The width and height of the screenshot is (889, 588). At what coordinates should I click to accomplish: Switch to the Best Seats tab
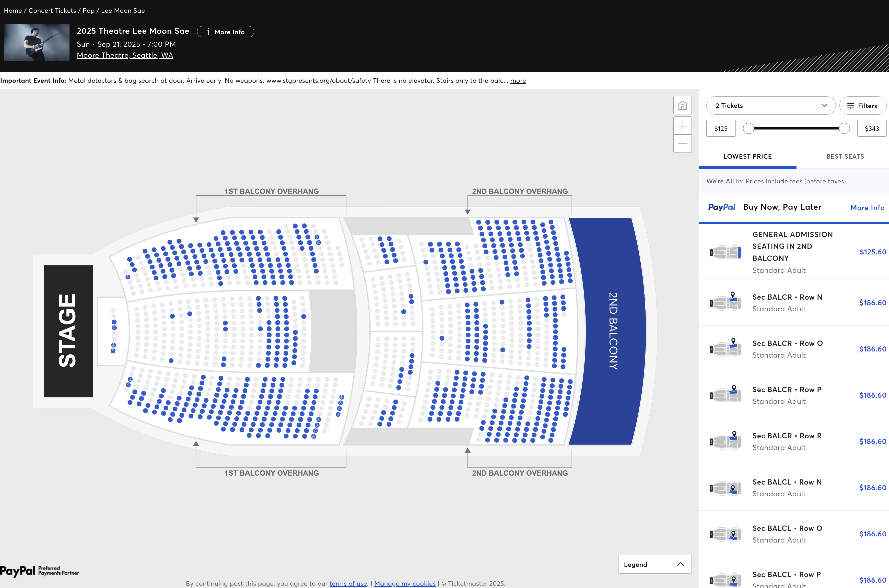[x=845, y=156]
